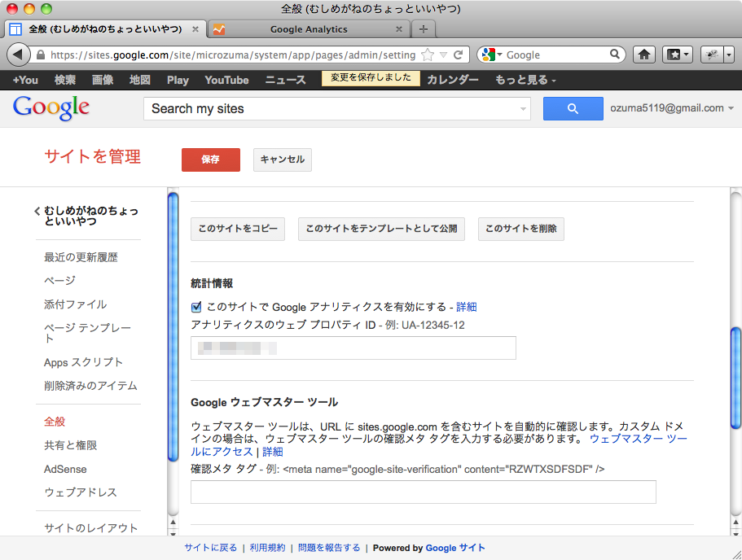This screenshot has height=560, width=742.
Task: Open +You in Google bar
Action: pyautogui.click(x=25, y=80)
